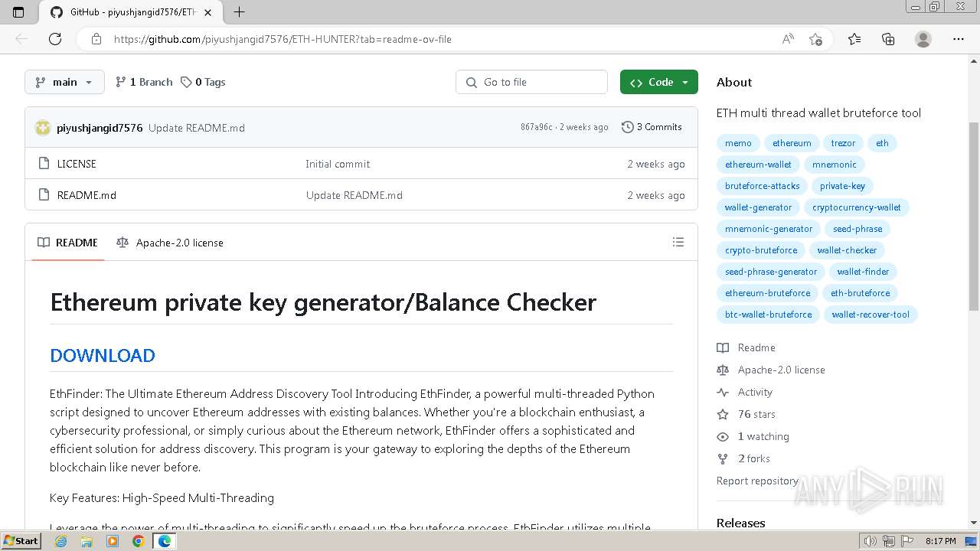Launch Internet Explorer from taskbar
The width and height of the screenshot is (980, 551).
coord(61,541)
